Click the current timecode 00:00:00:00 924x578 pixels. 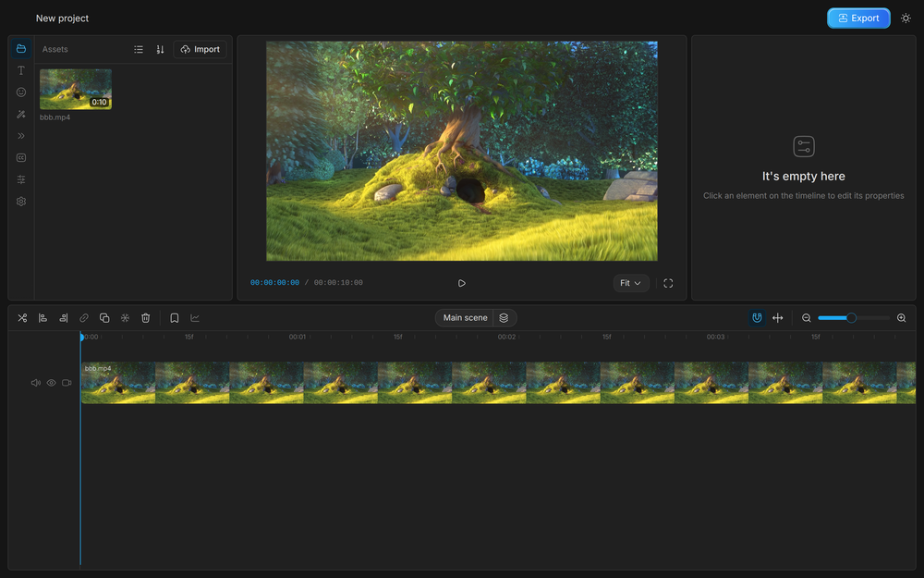tap(274, 283)
